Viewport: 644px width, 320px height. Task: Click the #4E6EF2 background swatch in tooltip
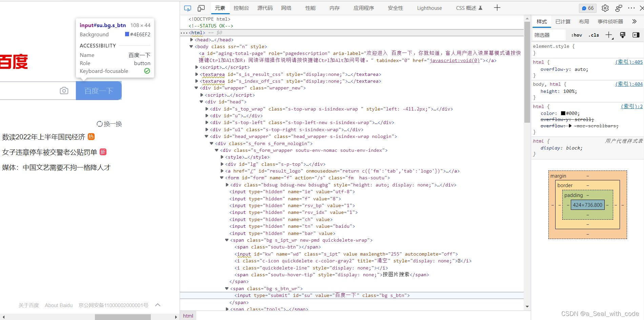pos(127,34)
